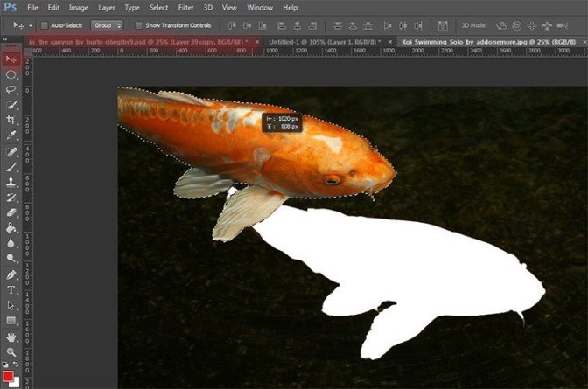This screenshot has height=389, width=588.
Task: Click Align Horizontal Centers icon
Action: pos(297,25)
